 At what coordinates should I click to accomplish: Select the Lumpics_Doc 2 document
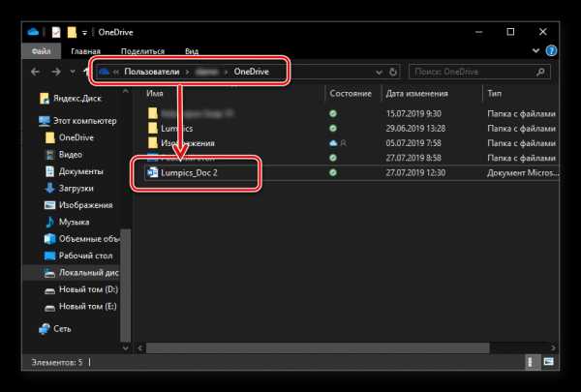click(x=189, y=172)
